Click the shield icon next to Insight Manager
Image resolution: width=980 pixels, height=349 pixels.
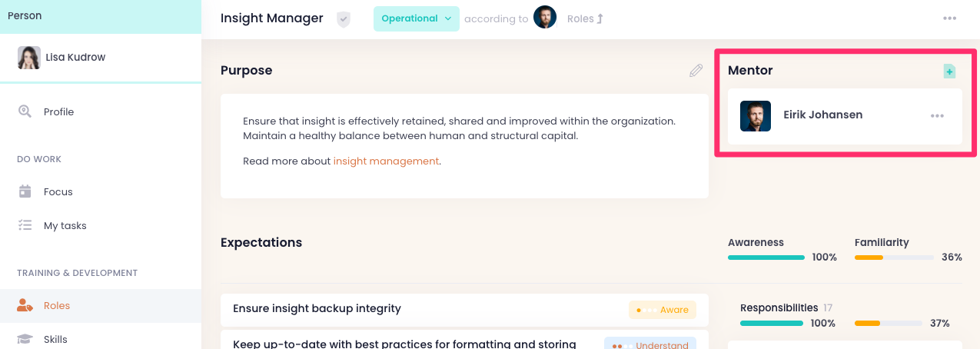(344, 19)
